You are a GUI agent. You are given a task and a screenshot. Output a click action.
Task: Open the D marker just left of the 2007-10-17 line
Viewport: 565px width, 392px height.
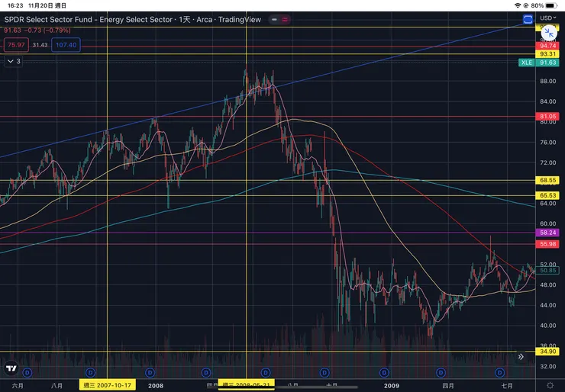tap(90, 373)
